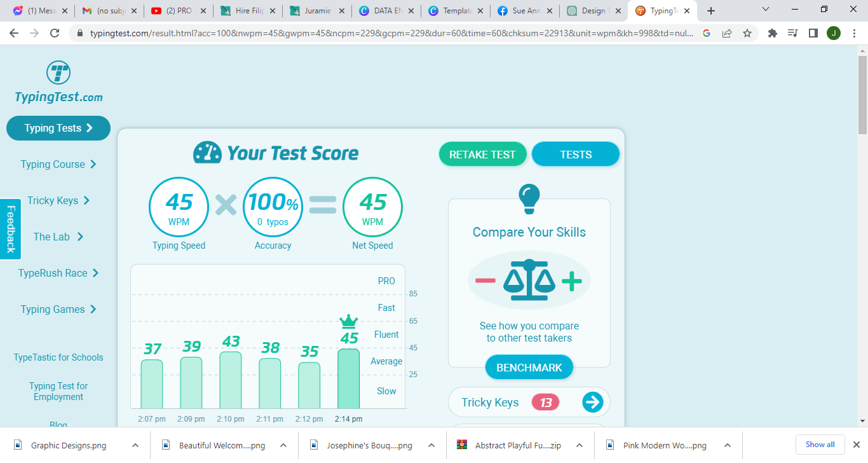Image resolution: width=868 pixels, height=463 pixels.
Task: Click the 45 WPM bar at 2:14 pm
Action: coord(349,378)
